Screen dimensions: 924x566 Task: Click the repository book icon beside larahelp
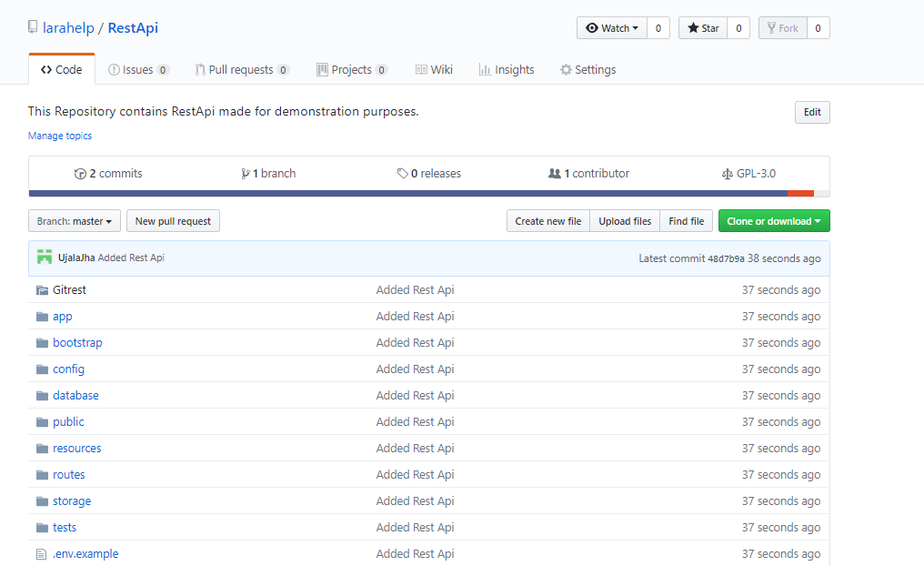[x=33, y=27]
